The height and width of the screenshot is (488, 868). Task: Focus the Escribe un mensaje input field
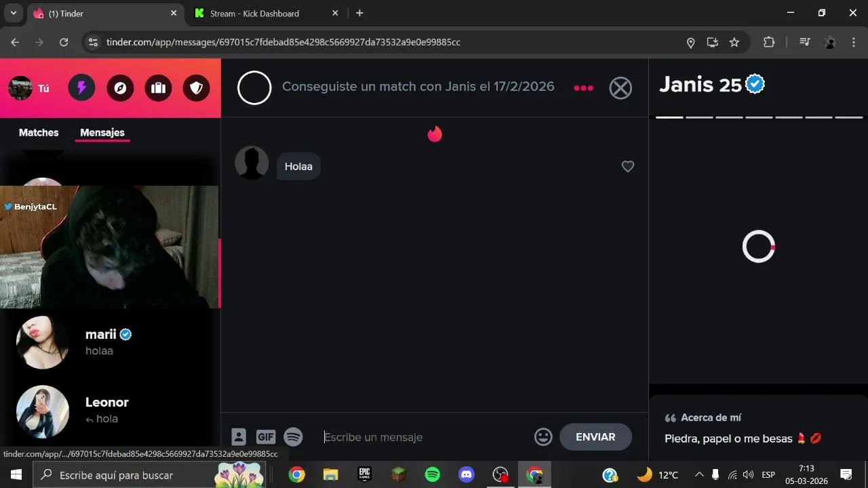click(x=424, y=437)
